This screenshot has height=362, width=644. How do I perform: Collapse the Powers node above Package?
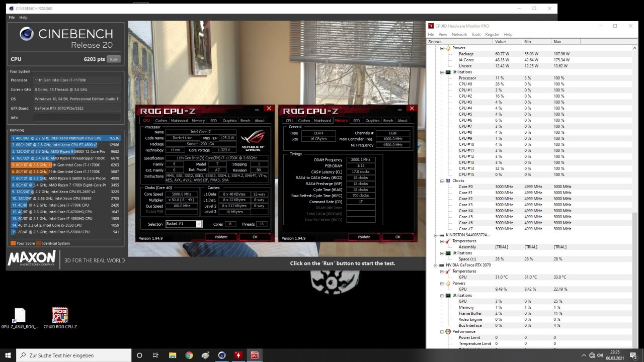click(442, 48)
